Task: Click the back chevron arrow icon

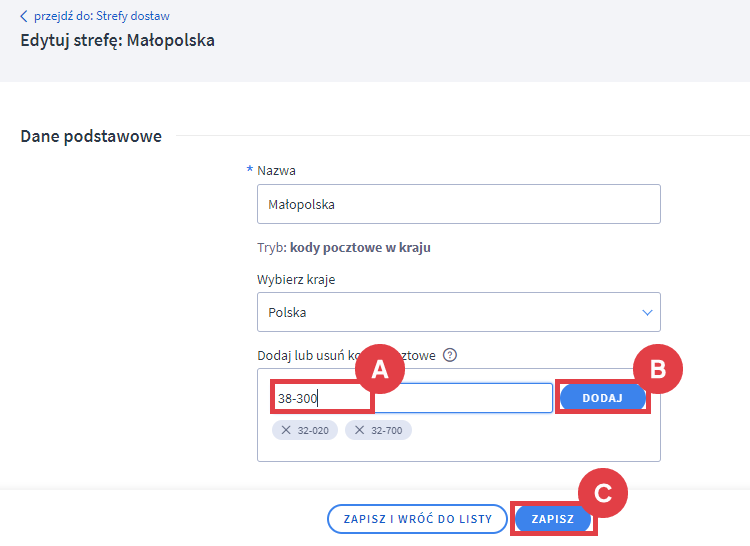Action: [x=24, y=16]
